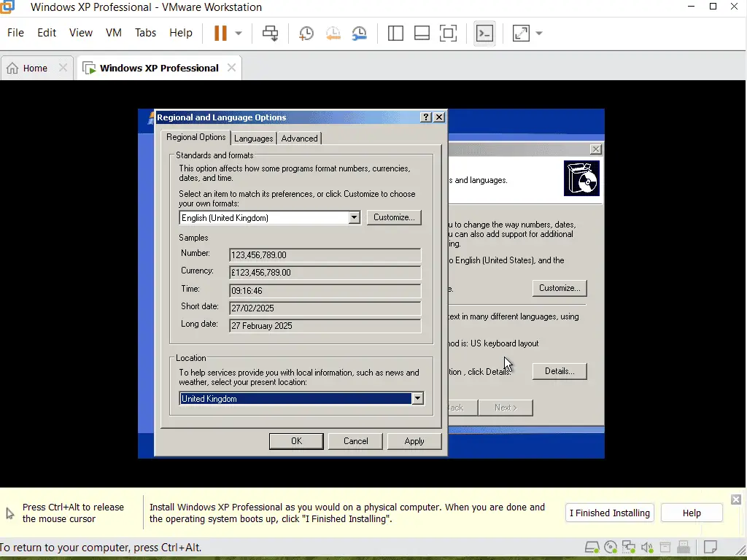The width and height of the screenshot is (747, 560).
Task: Click the message log note icon
Action: coord(711,547)
